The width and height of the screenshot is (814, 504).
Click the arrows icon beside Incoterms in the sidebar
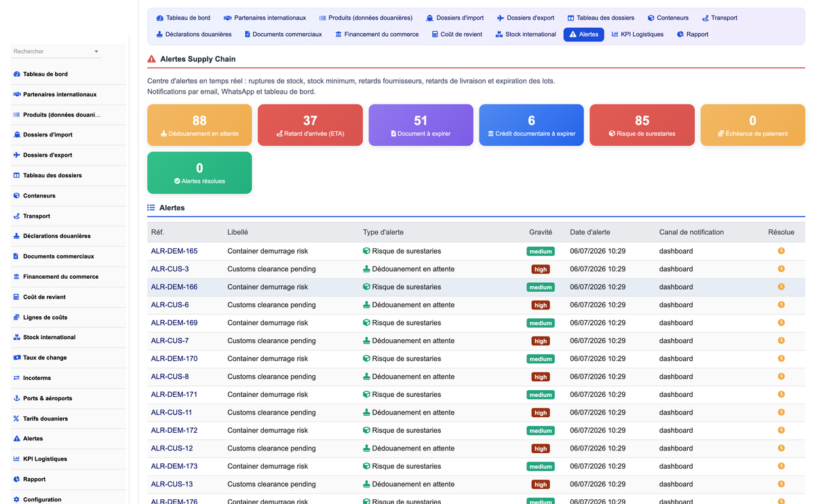pos(16,378)
